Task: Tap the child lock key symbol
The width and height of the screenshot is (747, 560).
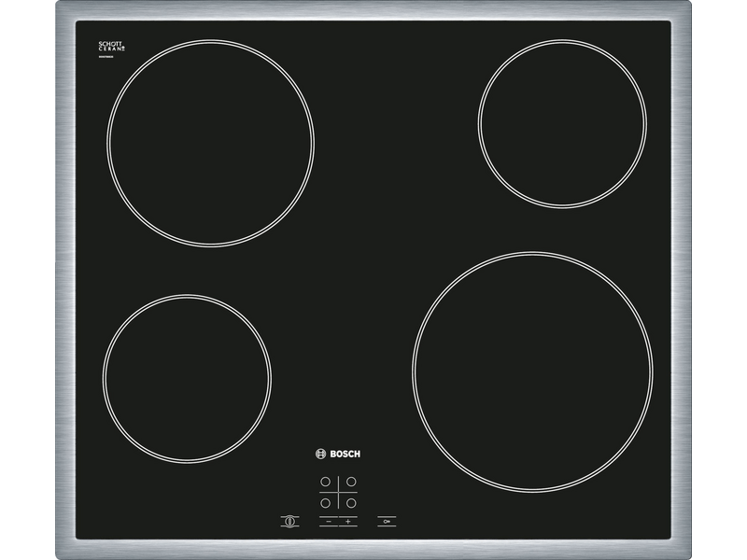Action: (x=386, y=521)
